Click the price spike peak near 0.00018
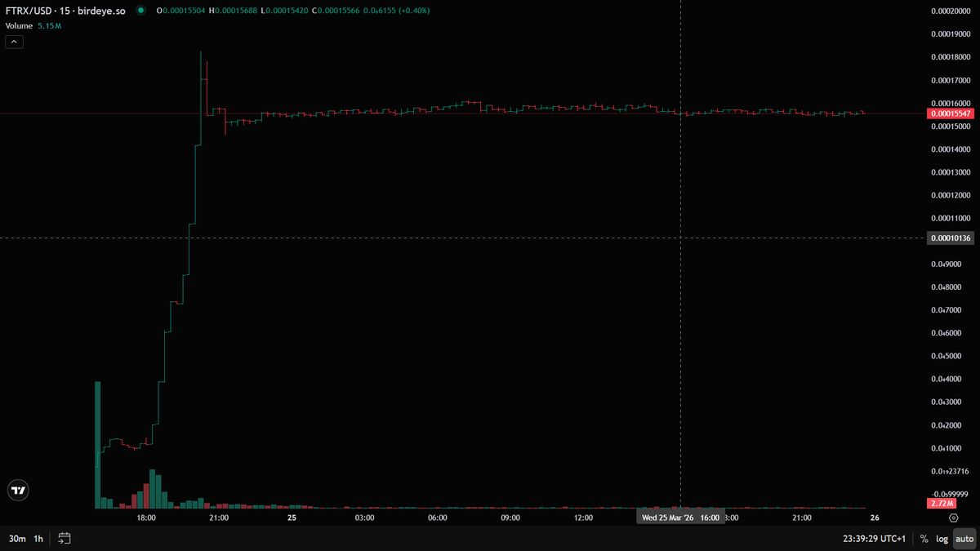980x551 pixels. (201, 54)
